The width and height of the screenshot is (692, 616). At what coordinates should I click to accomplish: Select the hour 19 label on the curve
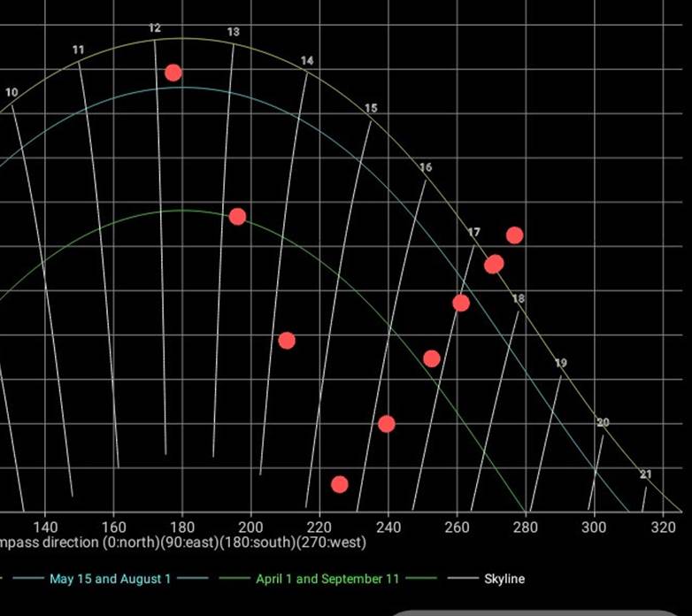[561, 363]
